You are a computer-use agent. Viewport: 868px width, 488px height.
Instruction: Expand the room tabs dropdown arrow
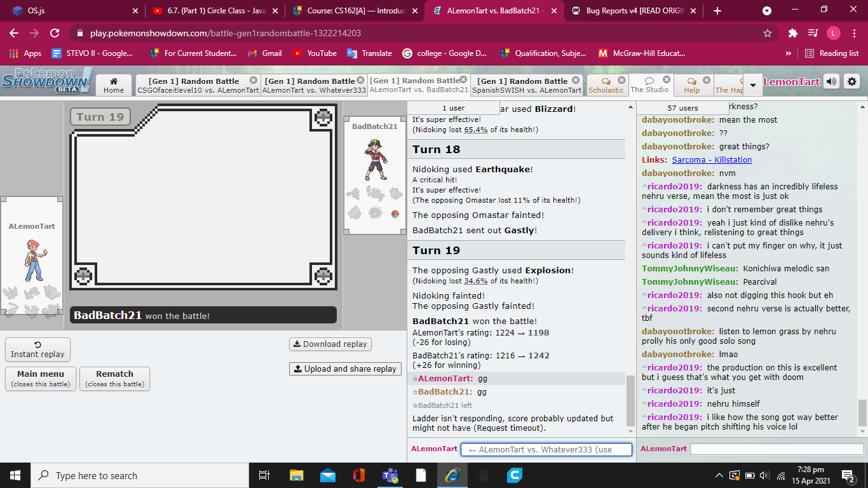[x=753, y=85]
